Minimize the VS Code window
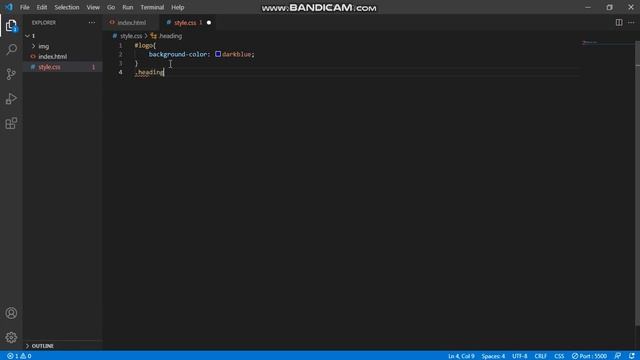Screen dimensions: 640x360 pyautogui.click(x=588, y=7)
